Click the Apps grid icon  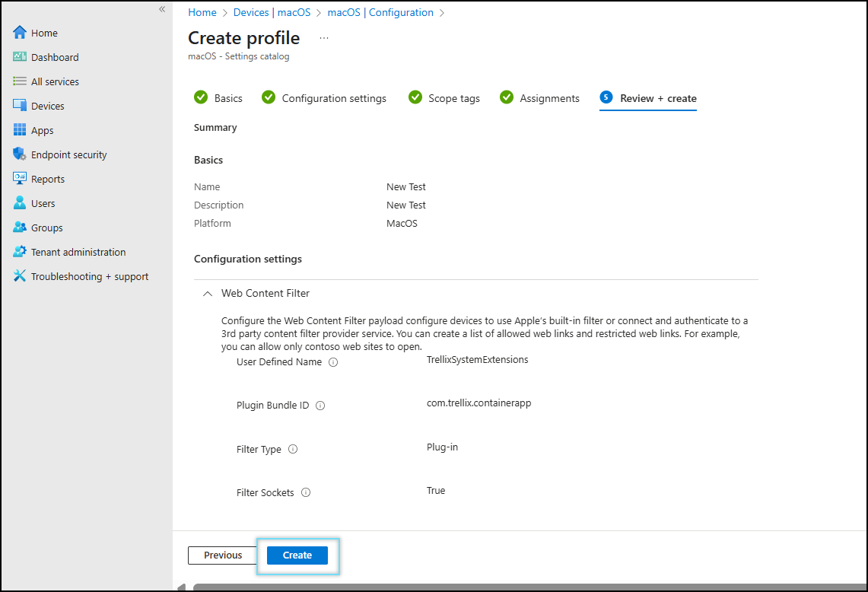pyautogui.click(x=20, y=130)
